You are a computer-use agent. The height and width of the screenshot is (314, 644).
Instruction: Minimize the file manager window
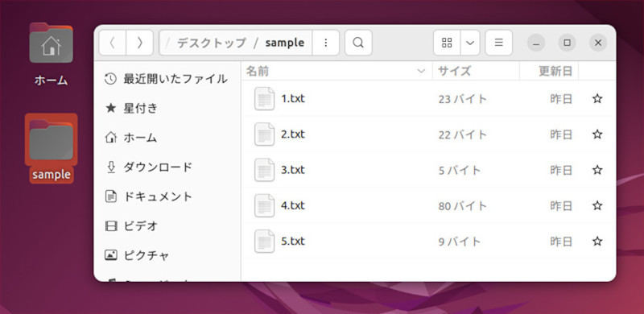click(x=536, y=43)
